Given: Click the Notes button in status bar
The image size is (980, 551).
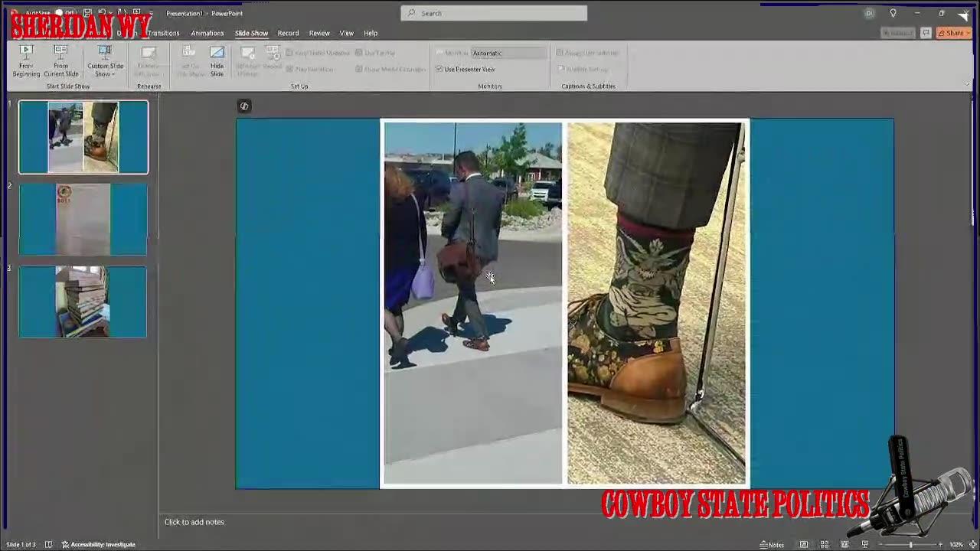Looking at the screenshot, I should pyautogui.click(x=772, y=544).
